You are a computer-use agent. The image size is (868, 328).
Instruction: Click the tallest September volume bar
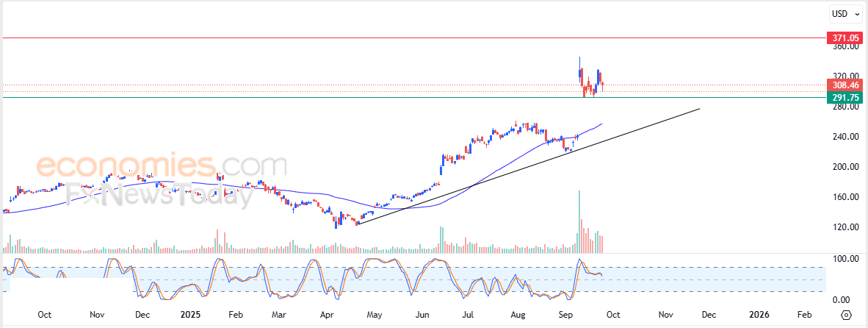click(579, 221)
